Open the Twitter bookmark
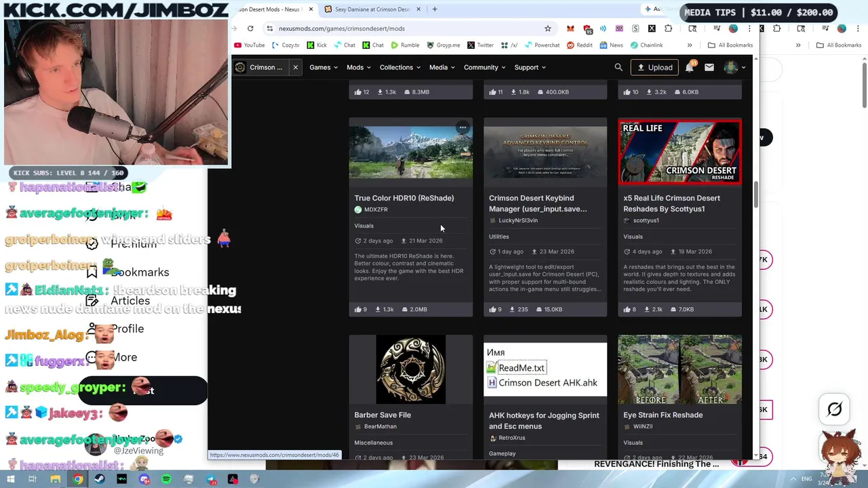The image size is (868, 488). (480, 45)
